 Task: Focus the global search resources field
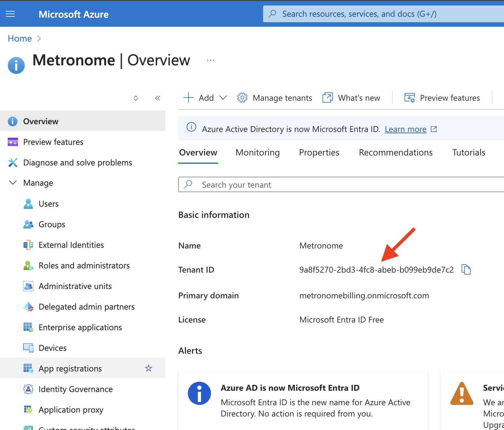click(383, 14)
